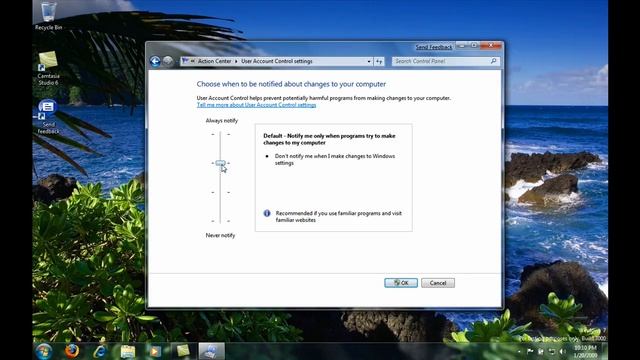The image size is (640, 360).
Task: Open Tell me more about UAC settings link
Action: click(x=256, y=105)
